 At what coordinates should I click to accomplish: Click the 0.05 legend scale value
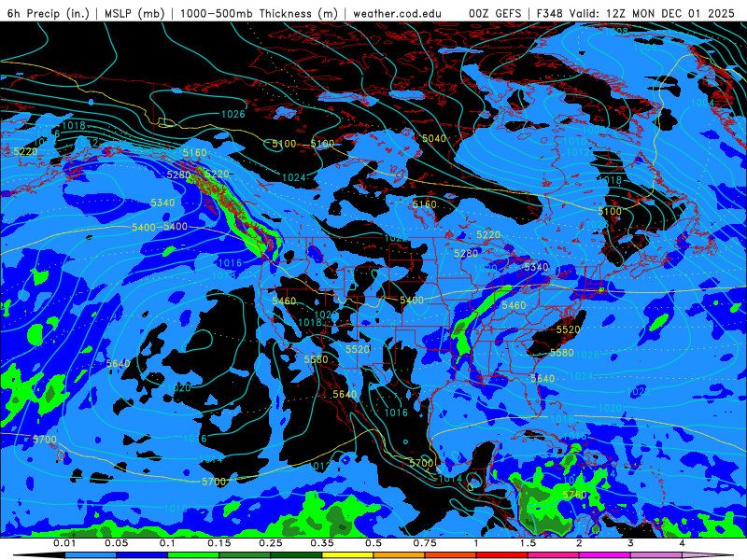pyautogui.click(x=116, y=543)
